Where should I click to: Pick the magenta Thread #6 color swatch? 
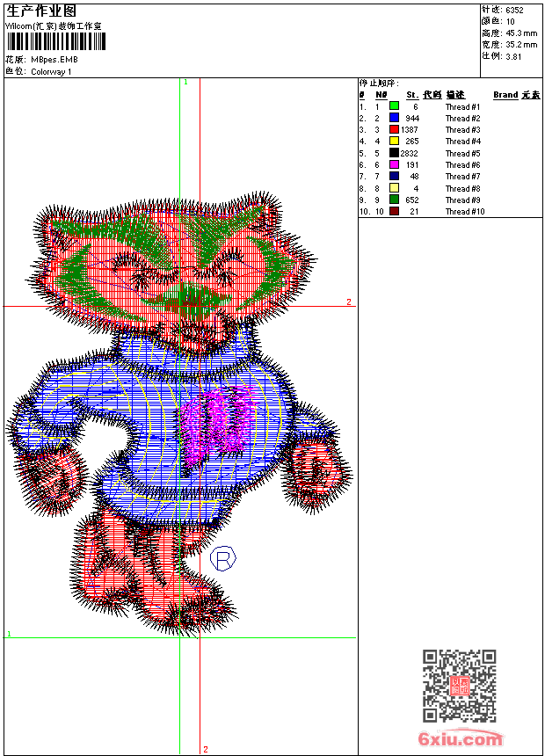(x=394, y=164)
